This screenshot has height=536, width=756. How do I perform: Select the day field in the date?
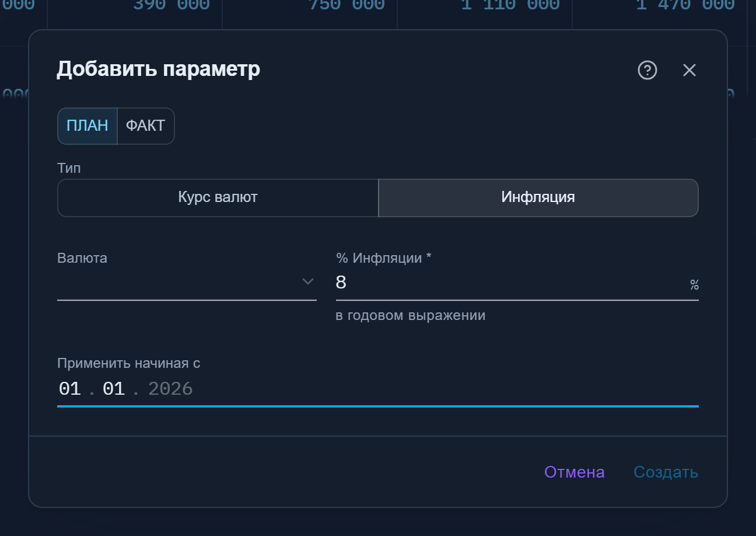[x=70, y=389]
